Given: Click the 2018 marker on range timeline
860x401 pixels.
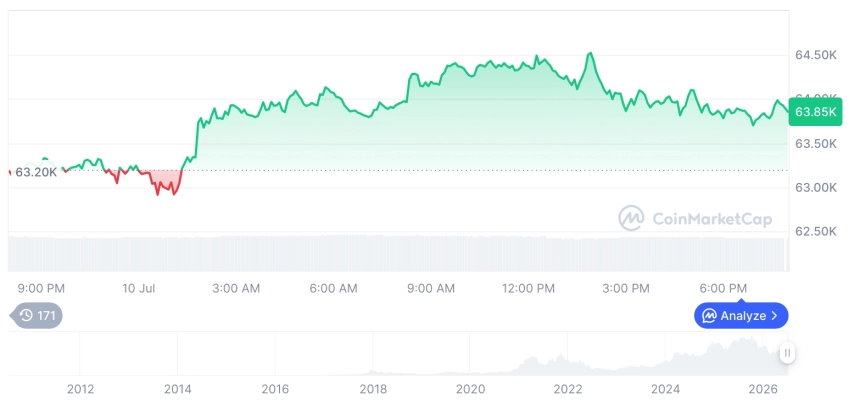Looking at the screenshot, I should coord(372,389).
